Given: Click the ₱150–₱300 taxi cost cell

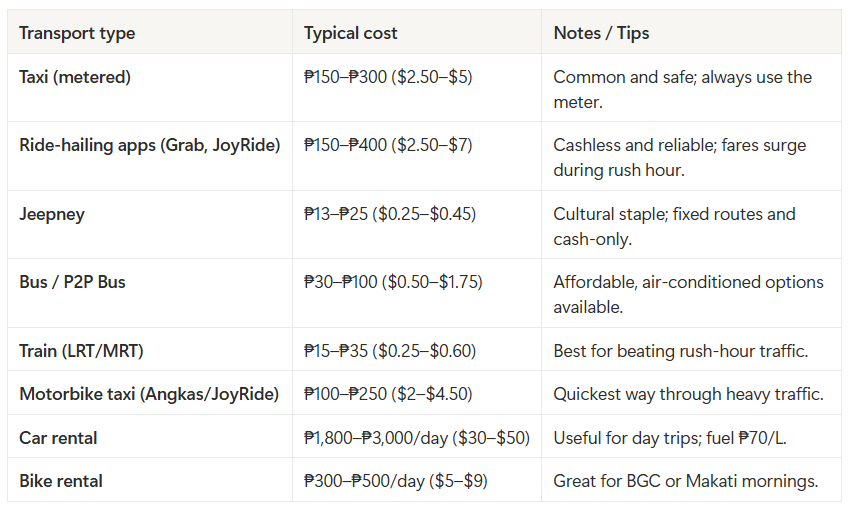Looking at the screenshot, I should pyautogui.click(x=388, y=77).
